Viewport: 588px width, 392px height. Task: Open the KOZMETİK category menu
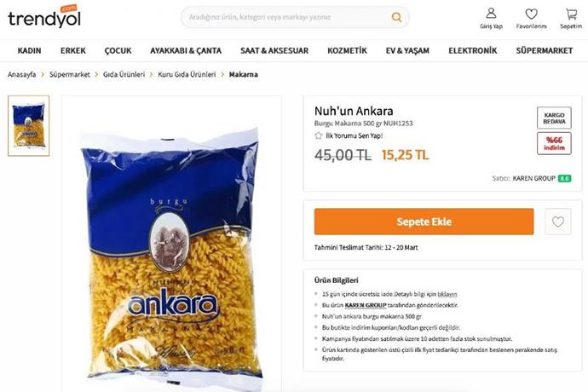pos(347,50)
